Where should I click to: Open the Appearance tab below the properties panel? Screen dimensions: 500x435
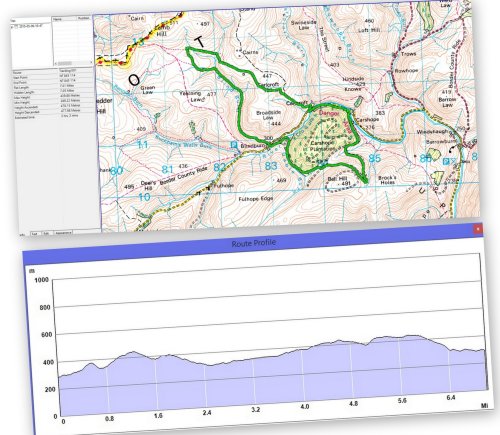(x=63, y=233)
